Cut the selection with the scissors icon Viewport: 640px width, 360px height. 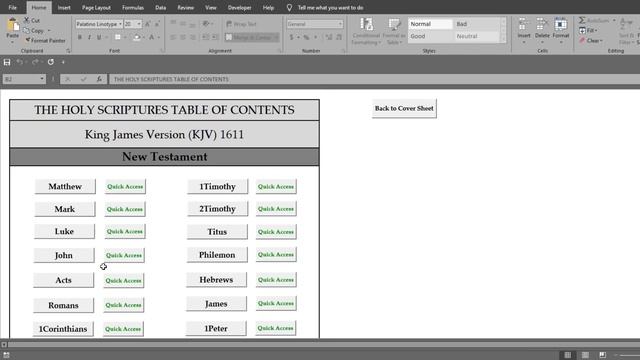click(27, 20)
